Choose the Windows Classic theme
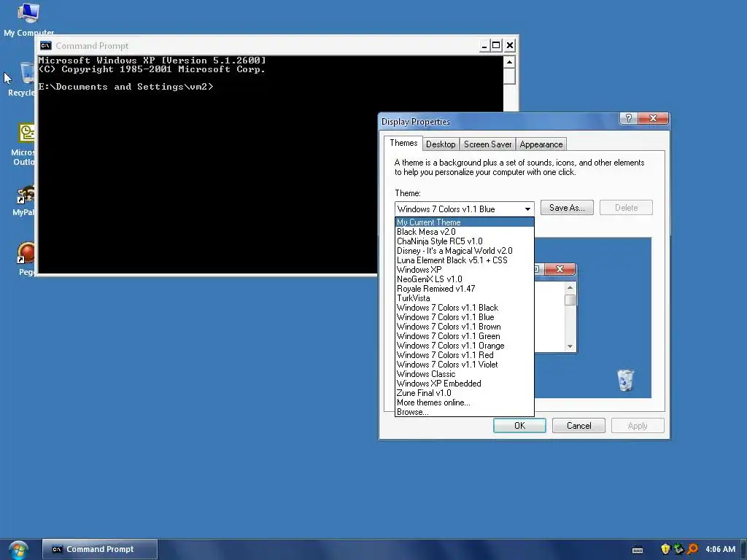 click(465, 374)
